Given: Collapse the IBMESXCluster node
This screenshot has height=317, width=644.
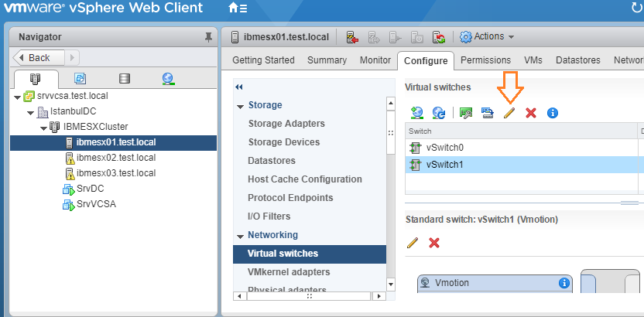Looking at the screenshot, I should [x=43, y=128].
